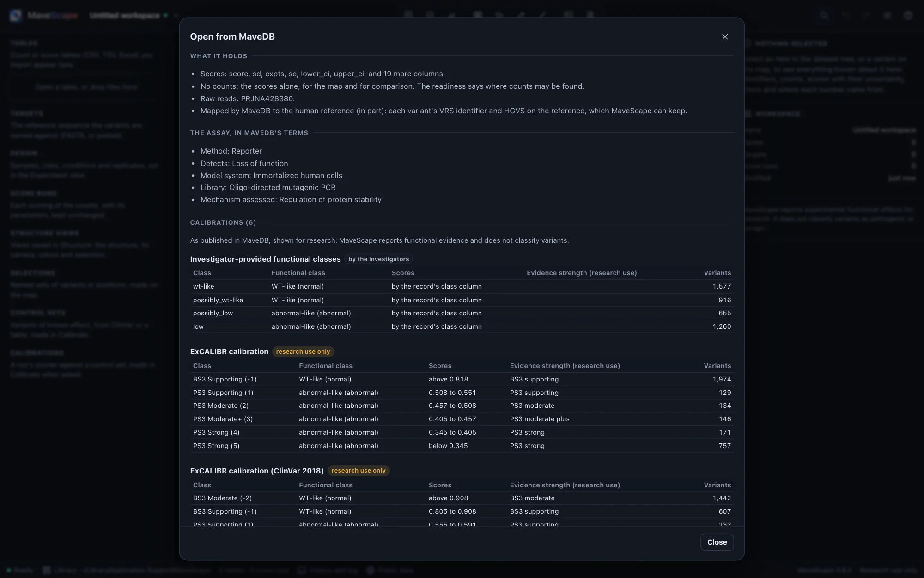Click the '0.508 to 0.551' scores cell
924x578 pixels.
click(452, 393)
